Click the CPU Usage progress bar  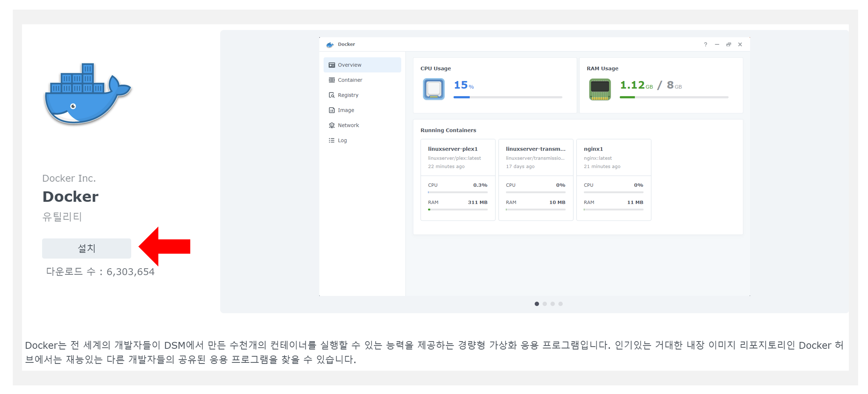(508, 97)
